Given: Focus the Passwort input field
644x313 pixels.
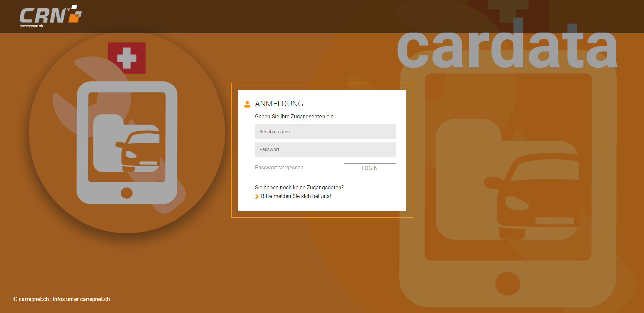Looking at the screenshot, I should [325, 149].
